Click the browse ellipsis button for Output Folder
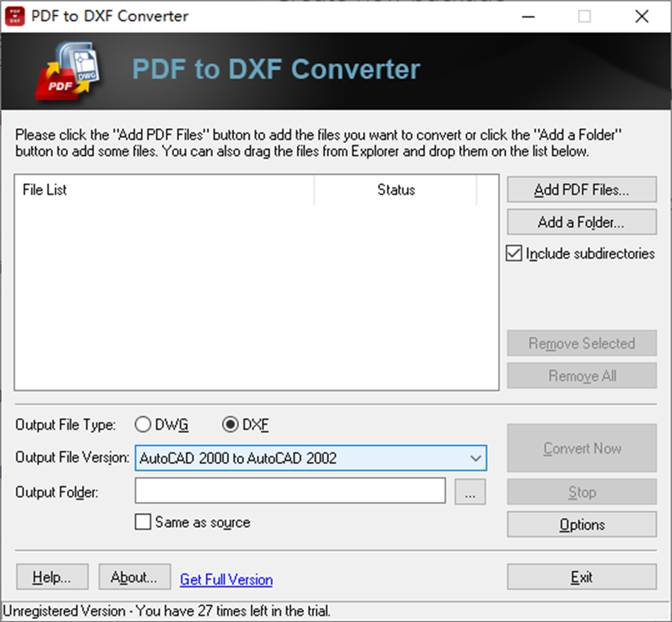This screenshot has width=672, height=622. 470,492
